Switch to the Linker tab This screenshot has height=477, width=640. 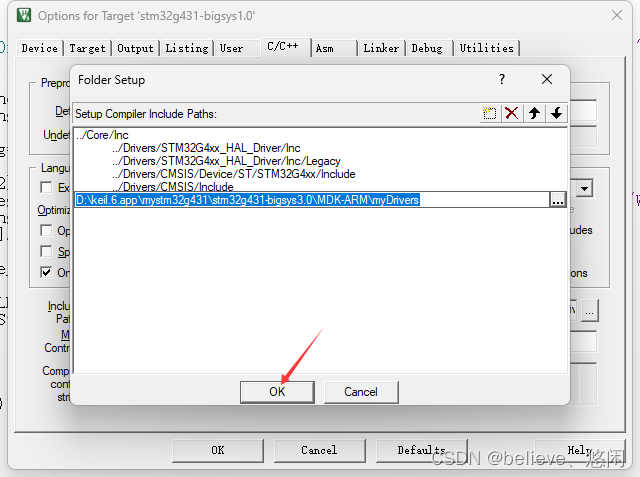(381, 48)
